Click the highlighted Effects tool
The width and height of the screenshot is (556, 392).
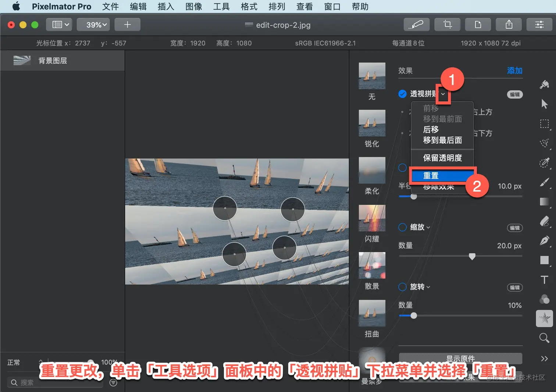tap(544, 318)
